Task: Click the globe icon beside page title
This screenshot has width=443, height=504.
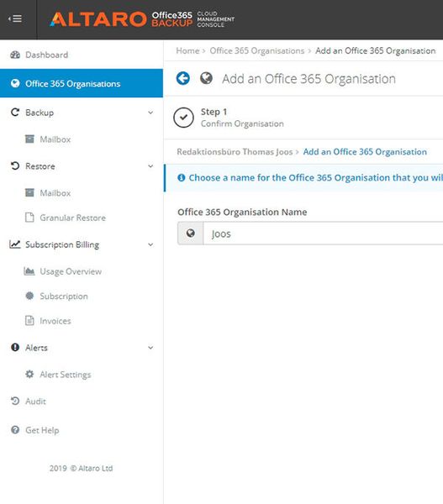Action: (206, 78)
